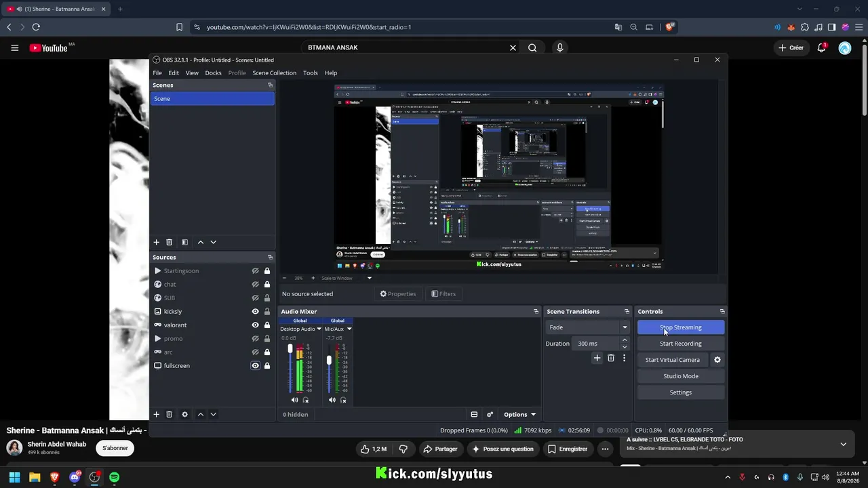Expand the YouTube up-next queue chevron
This screenshot has width=868, height=488.
tap(843, 444)
